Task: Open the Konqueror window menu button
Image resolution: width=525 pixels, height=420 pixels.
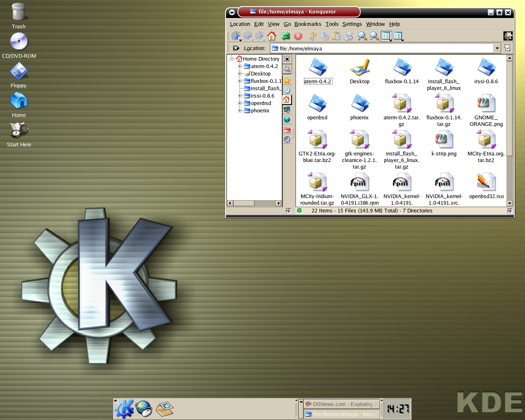Action: [232, 12]
